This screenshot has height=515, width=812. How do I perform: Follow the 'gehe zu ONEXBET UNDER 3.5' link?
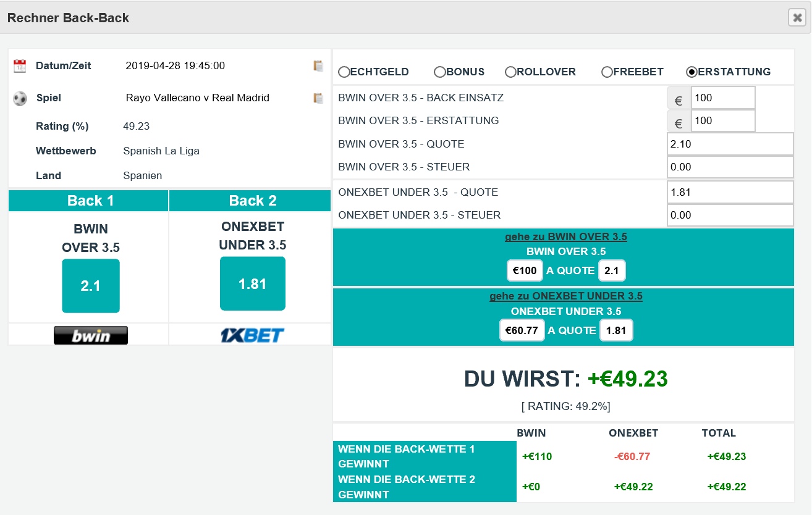pyautogui.click(x=566, y=296)
